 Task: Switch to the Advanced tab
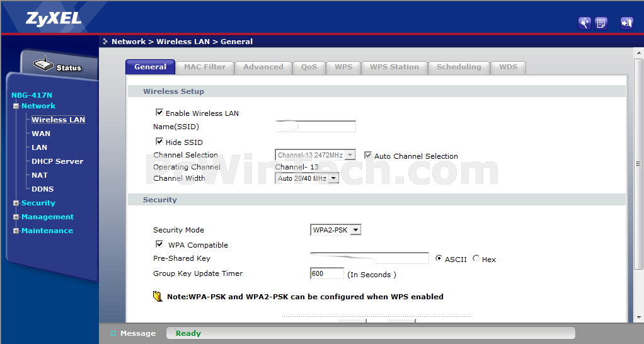[x=263, y=67]
